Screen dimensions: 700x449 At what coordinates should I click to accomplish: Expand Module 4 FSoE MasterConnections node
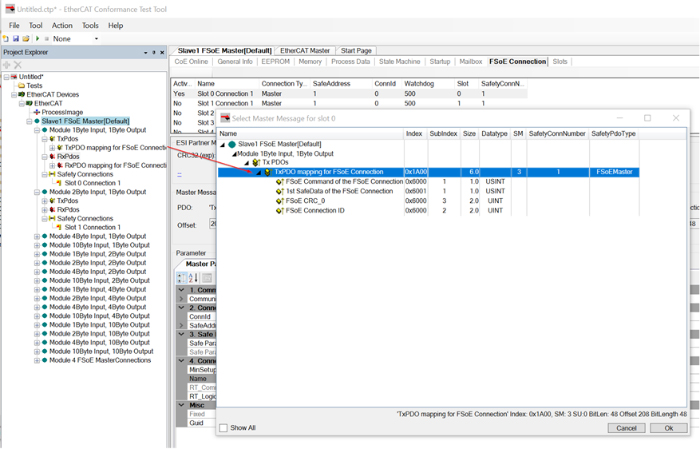[37, 361]
